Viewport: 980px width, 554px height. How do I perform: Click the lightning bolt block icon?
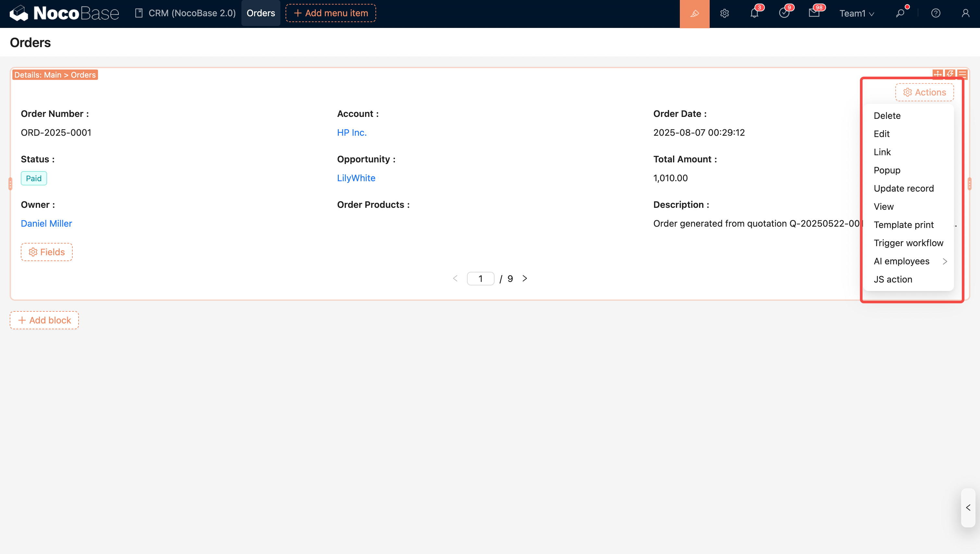point(950,74)
